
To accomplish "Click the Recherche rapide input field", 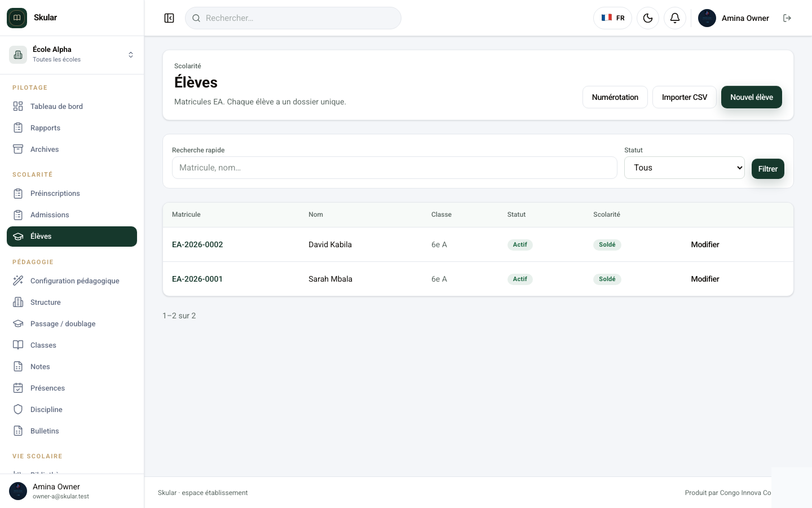I will click(395, 168).
